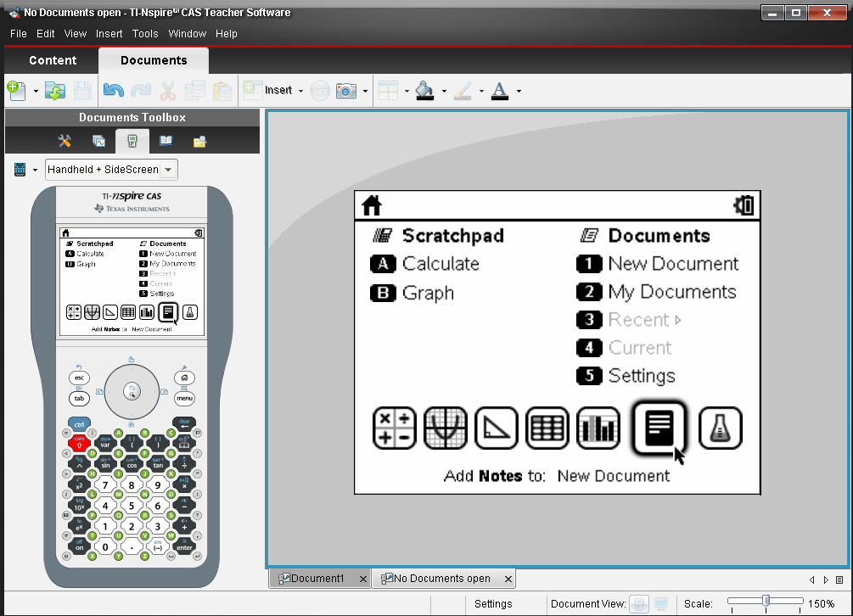Open the Window menu
Screen dimensions: 853x616
[x=187, y=34]
